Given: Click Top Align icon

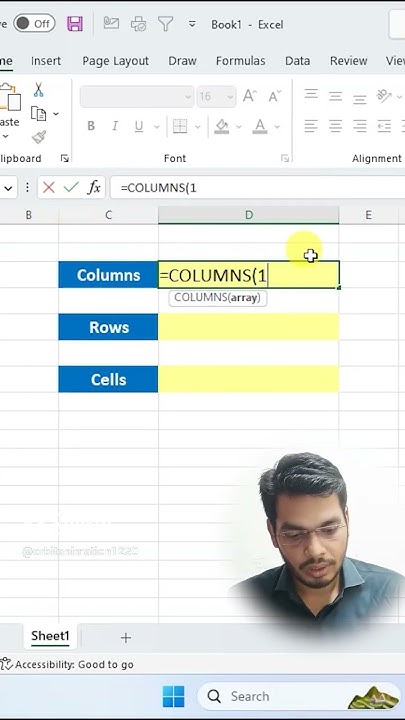Looking at the screenshot, I should click(x=311, y=95).
